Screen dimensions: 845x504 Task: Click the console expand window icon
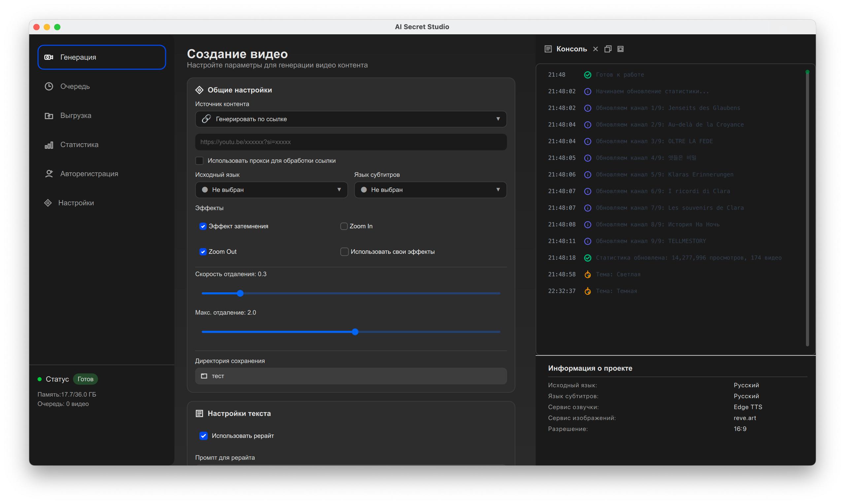621,49
